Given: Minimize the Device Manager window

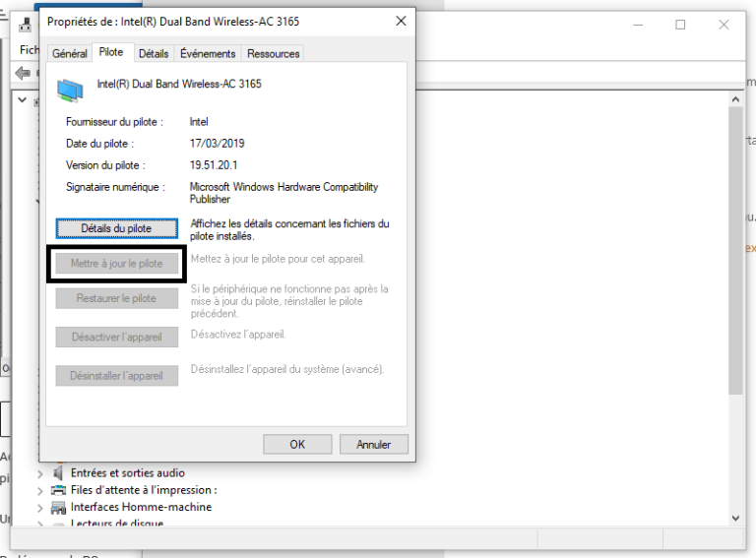Looking at the screenshot, I should tap(638, 25).
